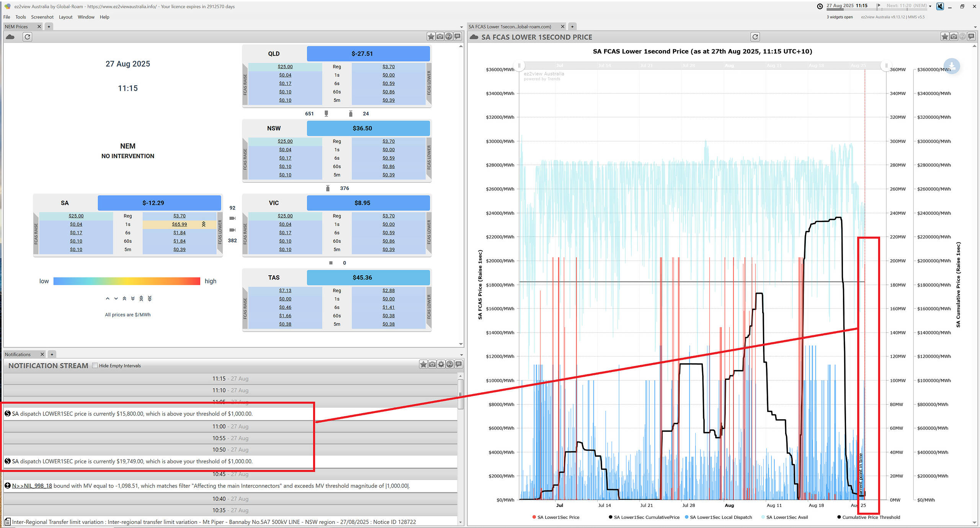This screenshot has width=980, height=528.
Task: Click the double up arrow beside SA $65.99
Action: coord(204,224)
